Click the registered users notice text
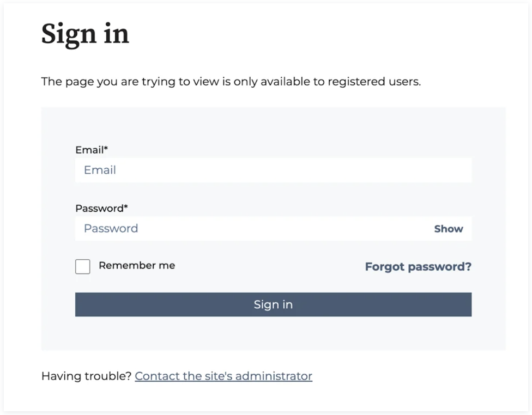The width and height of the screenshot is (532, 415). [x=231, y=82]
